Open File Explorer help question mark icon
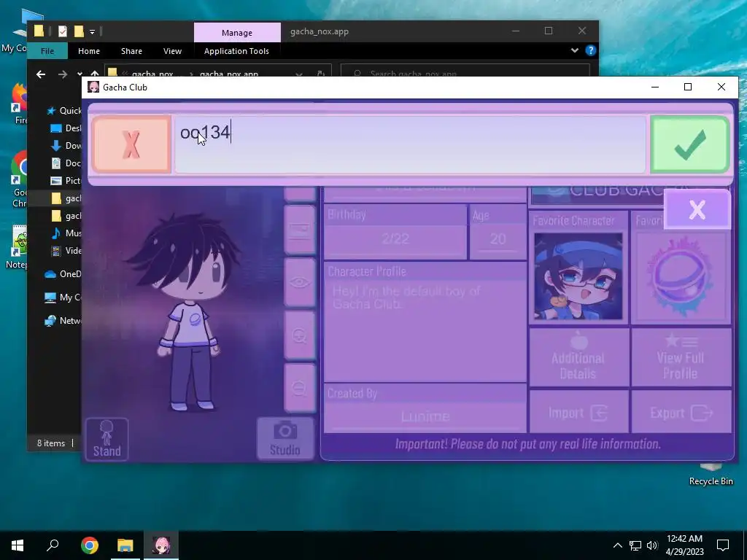The image size is (747, 560). click(x=591, y=50)
